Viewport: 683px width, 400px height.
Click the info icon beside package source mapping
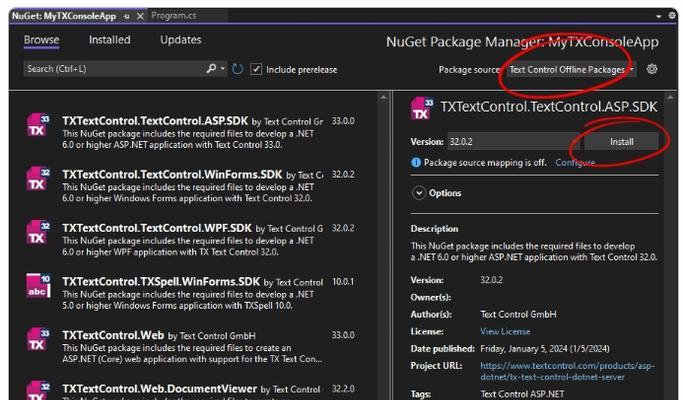tap(416, 163)
